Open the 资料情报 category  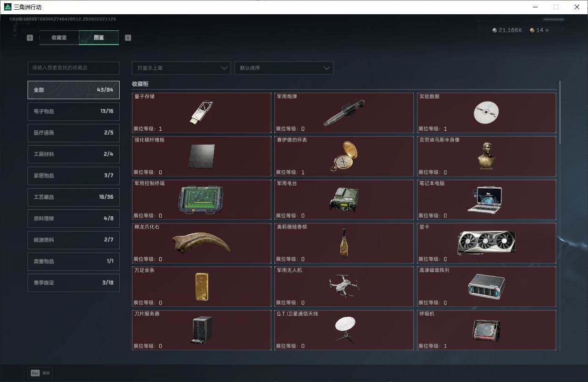coord(73,219)
